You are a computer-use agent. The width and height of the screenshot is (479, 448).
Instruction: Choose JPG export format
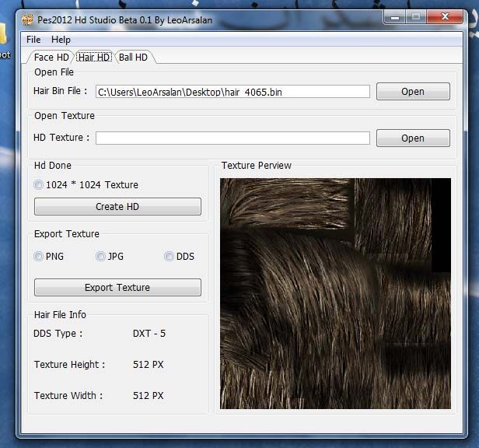coord(100,257)
